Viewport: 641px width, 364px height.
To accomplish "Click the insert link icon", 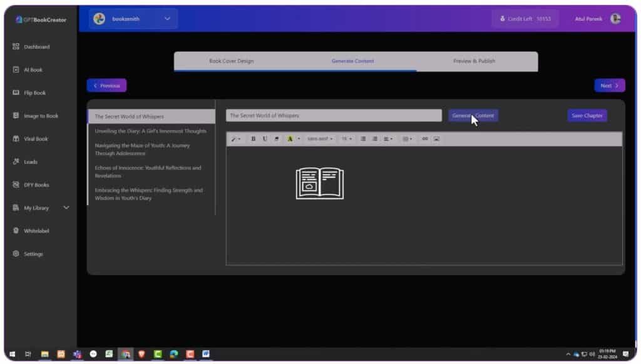I will point(425,139).
